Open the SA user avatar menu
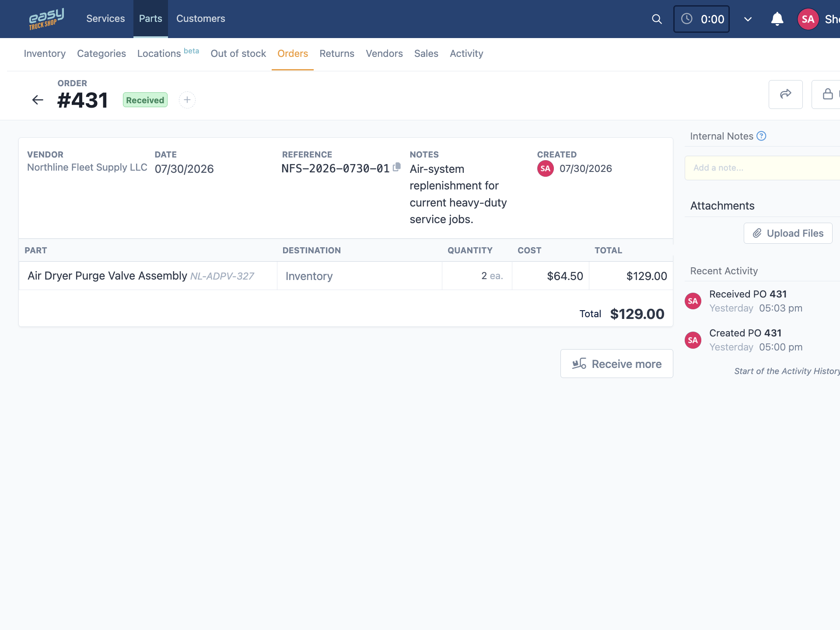 pyautogui.click(x=808, y=19)
